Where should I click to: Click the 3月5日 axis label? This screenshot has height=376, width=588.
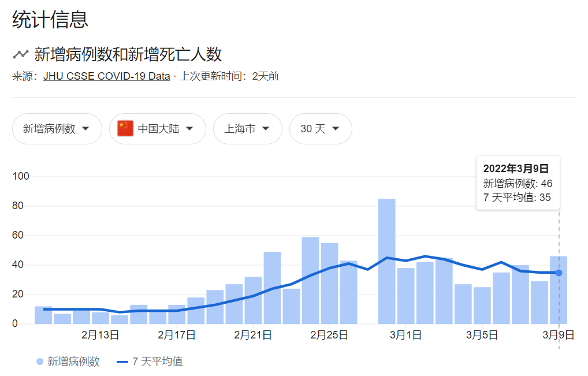click(x=482, y=335)
